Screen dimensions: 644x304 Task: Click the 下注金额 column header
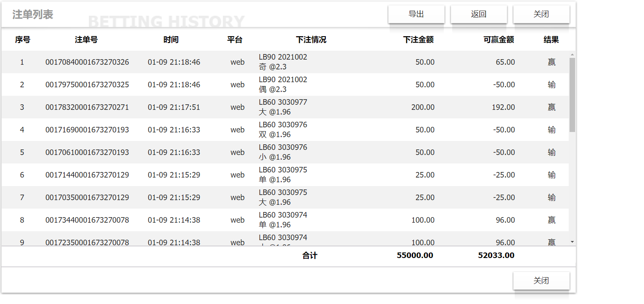coord(418,40)
